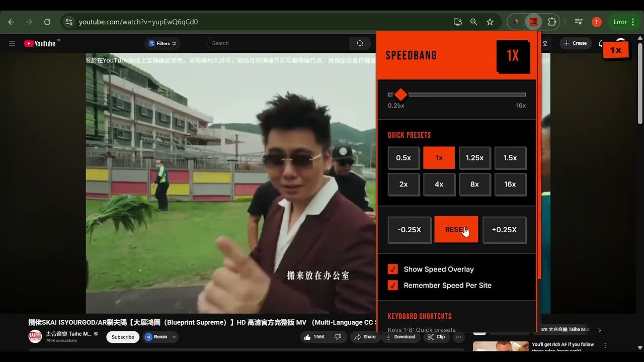This screenshot has height=362, width=644.
Task: Increase speed with +0.25X button
Action: tap(504, 230)
